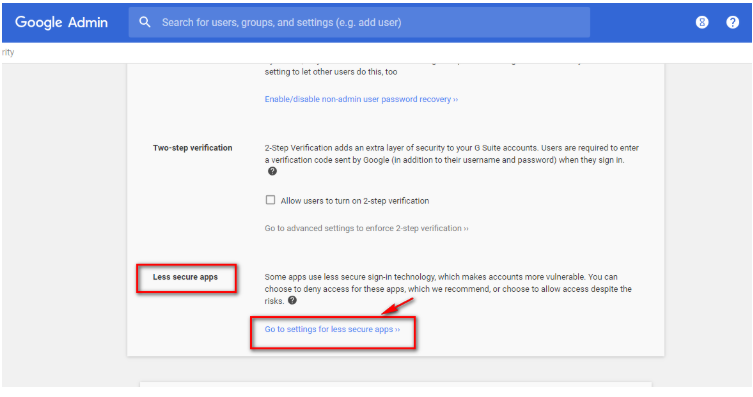Click the truncated breadcrumb text below the header
Image resolution: width=753 pixels, height=397 pixels.
coord(8,52)
